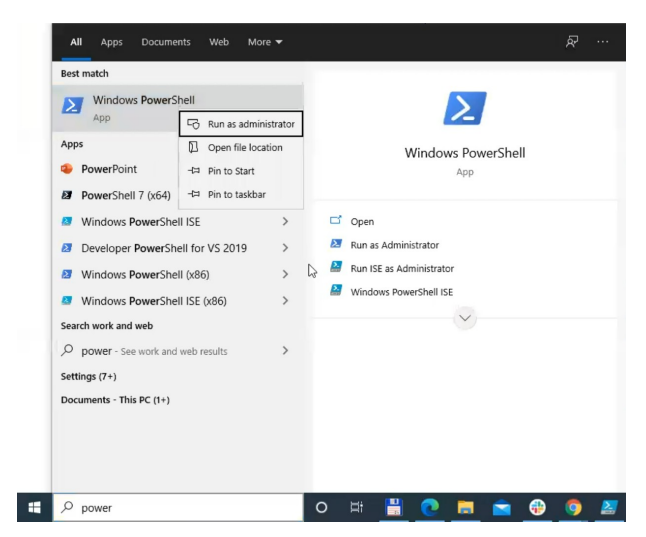Image resolution: width=646 pixels, height=537 pixels.
Task: Open PowerShell 7 (x64) result
Action: tap(117, 195)
